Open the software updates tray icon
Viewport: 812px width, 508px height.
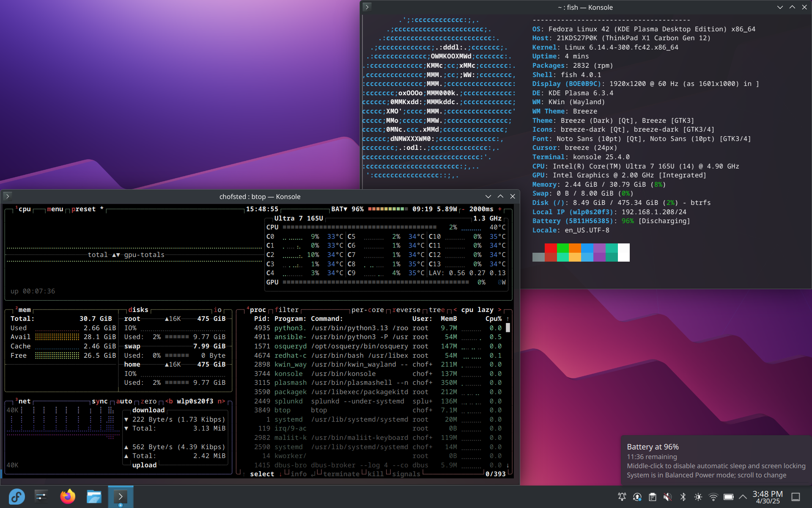coord(637,497)
